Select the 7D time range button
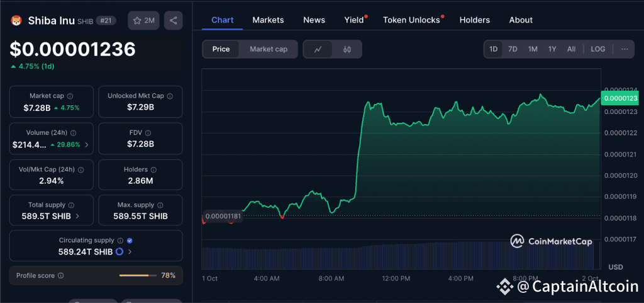This screenshot has height=303, width=644. (513, 49)
